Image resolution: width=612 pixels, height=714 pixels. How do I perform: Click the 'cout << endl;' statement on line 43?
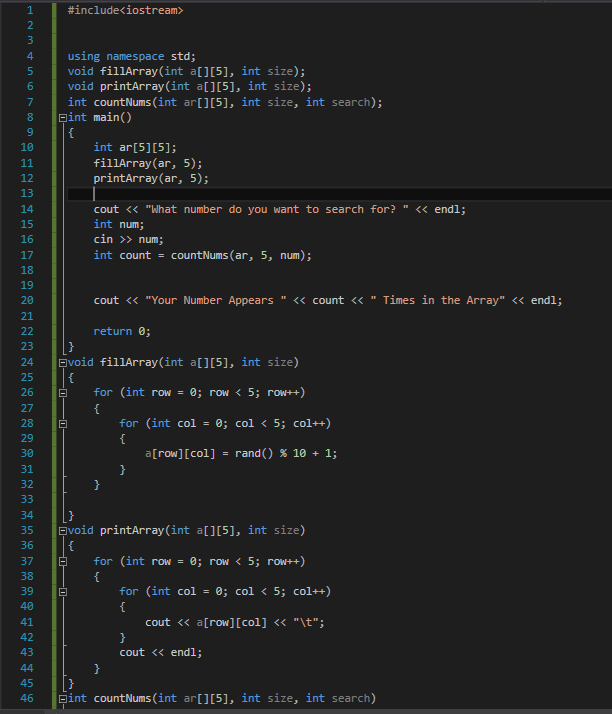tap(160, 653)
